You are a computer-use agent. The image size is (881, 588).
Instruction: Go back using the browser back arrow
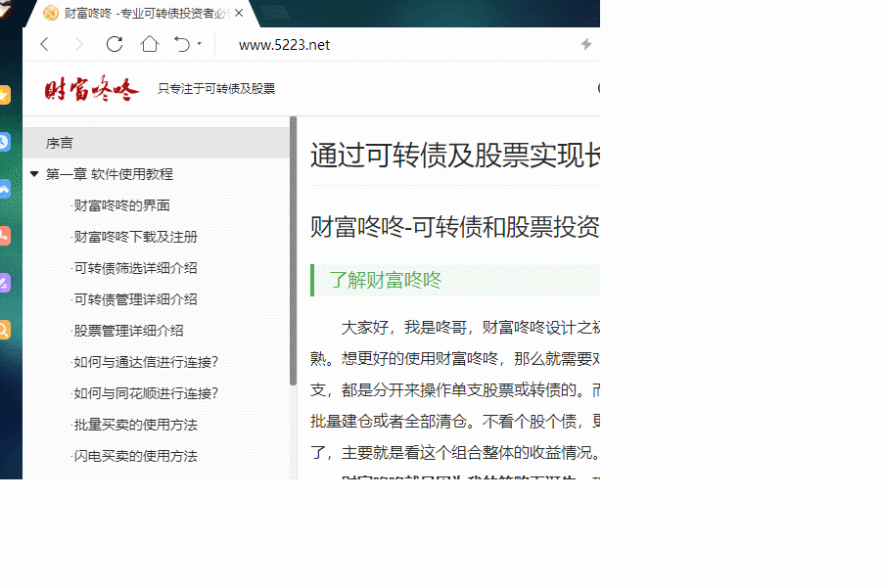click(x=45, y=44)
